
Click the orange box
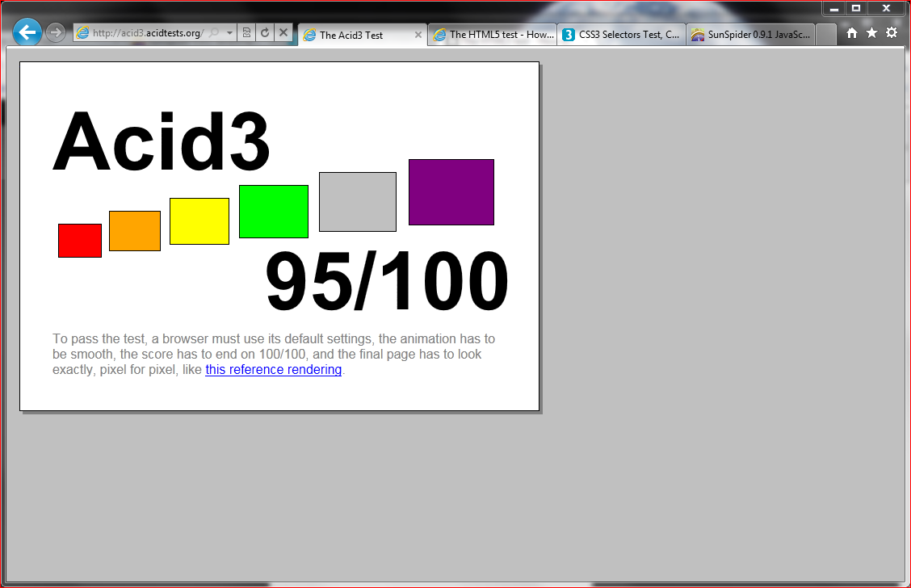(135, 231)
